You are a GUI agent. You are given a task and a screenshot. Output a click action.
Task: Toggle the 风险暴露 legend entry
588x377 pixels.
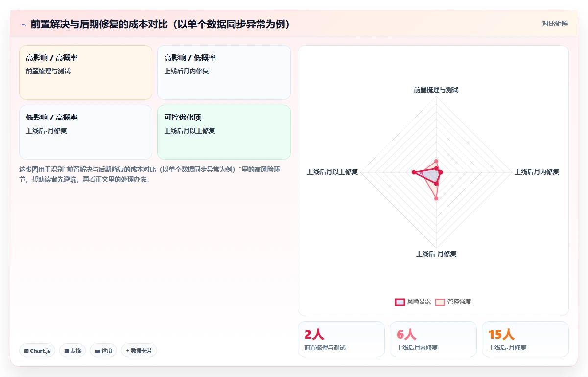coord(413,302)
